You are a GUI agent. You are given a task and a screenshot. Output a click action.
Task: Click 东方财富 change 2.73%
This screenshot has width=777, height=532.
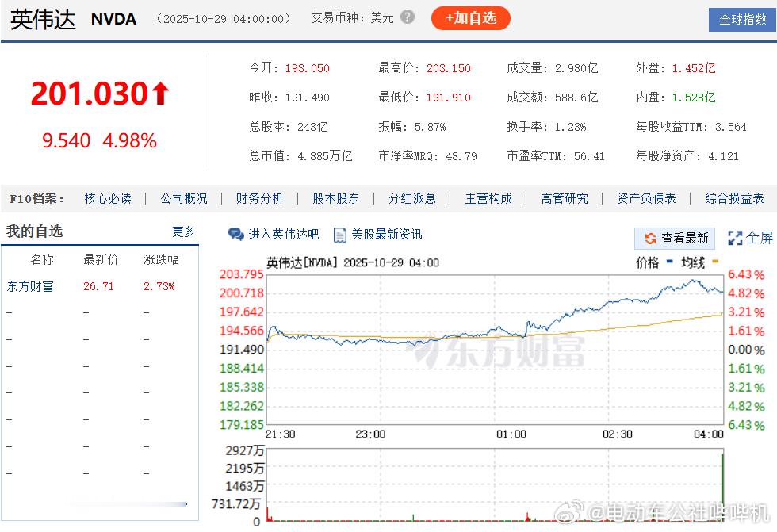tap(159, 286)
